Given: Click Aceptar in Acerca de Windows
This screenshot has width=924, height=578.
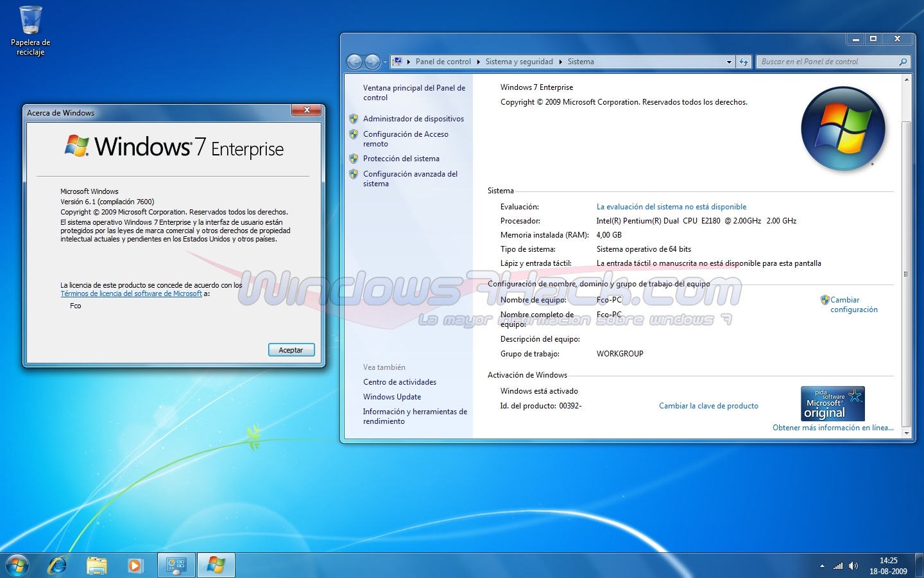Looking at the screenshot, I should pos(291,350).
